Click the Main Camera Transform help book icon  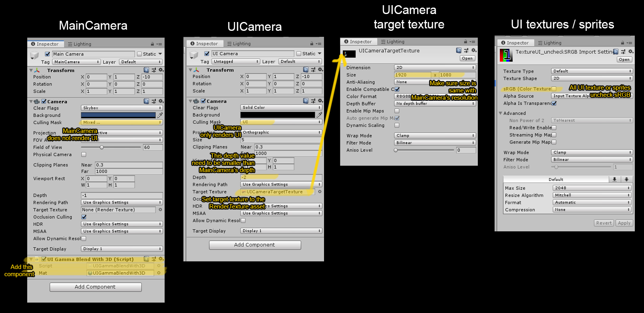click(147, 70)
